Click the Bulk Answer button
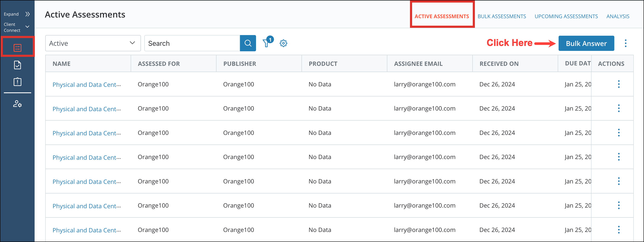The width and height of the screenshot is (644, 242). pos(586,43)
